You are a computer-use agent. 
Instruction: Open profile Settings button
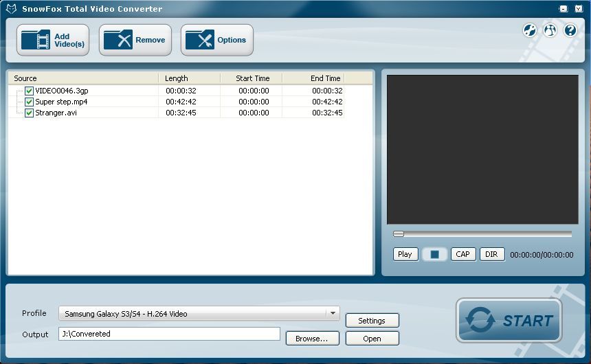[372, 321]
